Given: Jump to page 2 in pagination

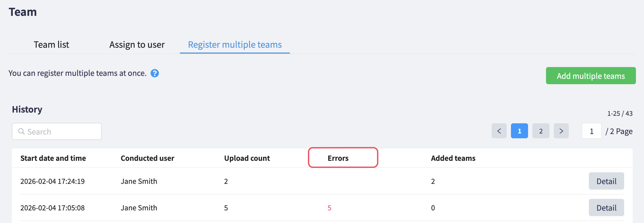Looking at the screenshot, I should 541,131.
